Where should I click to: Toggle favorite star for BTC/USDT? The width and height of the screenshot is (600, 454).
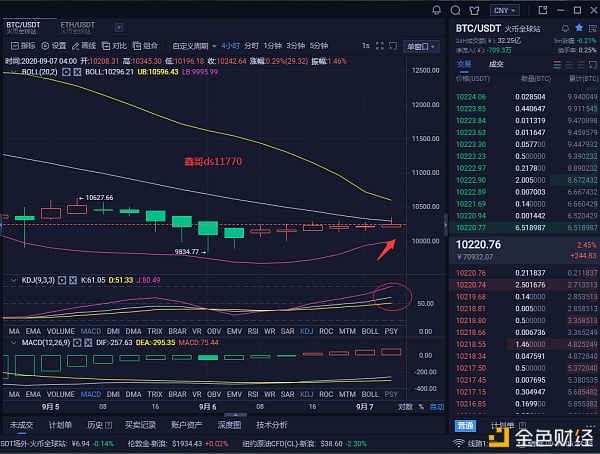coord(579,28)
